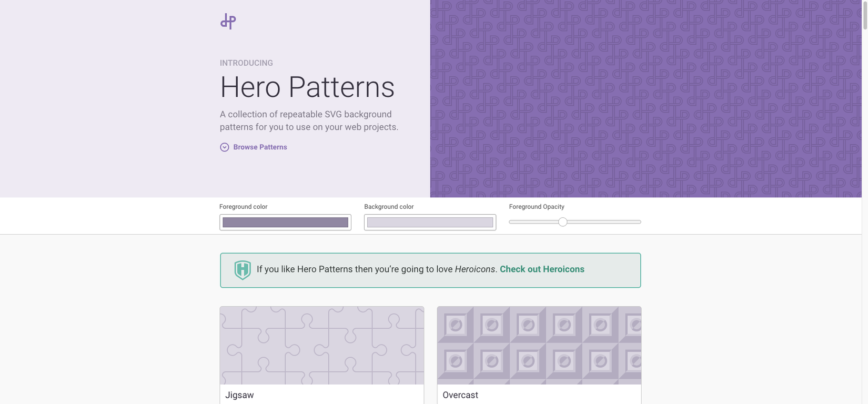
Task: Click the Foreground color label
Action: pyautogui.click(x=244, y=207)
